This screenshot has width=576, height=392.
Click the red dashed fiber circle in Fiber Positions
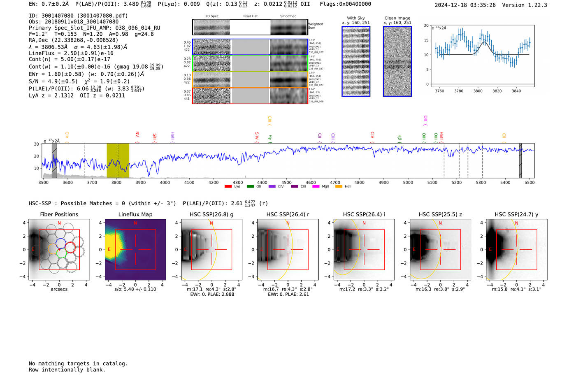[70, 247]
